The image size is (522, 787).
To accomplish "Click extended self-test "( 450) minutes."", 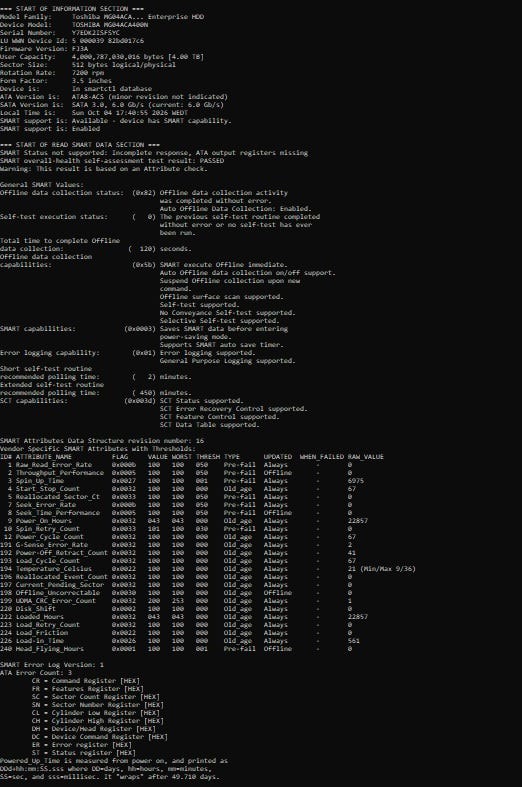I will 162,393.
